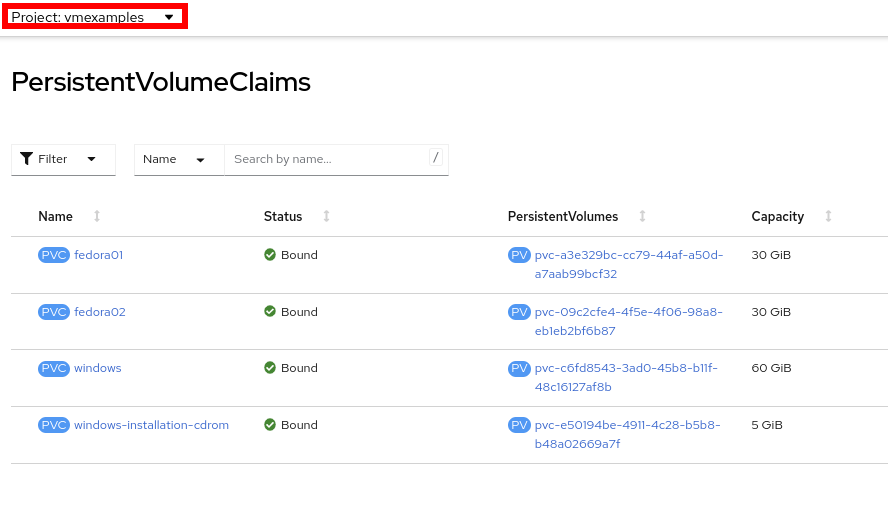Click the slash shortcut hint in search box
Screen dimensions: 888x515
point(436,157)
